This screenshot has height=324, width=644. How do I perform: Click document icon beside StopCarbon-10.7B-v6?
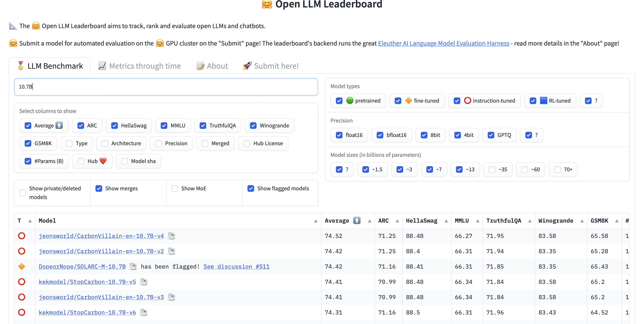click(144, 312)
